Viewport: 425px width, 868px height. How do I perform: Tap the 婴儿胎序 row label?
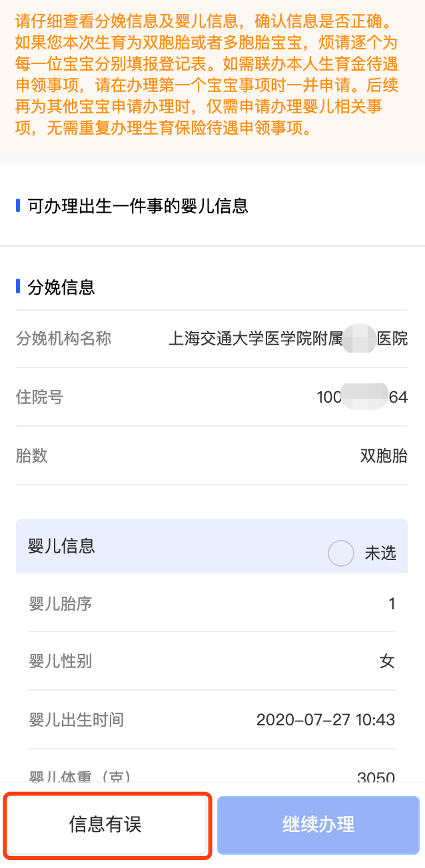(x=60, y=604)
